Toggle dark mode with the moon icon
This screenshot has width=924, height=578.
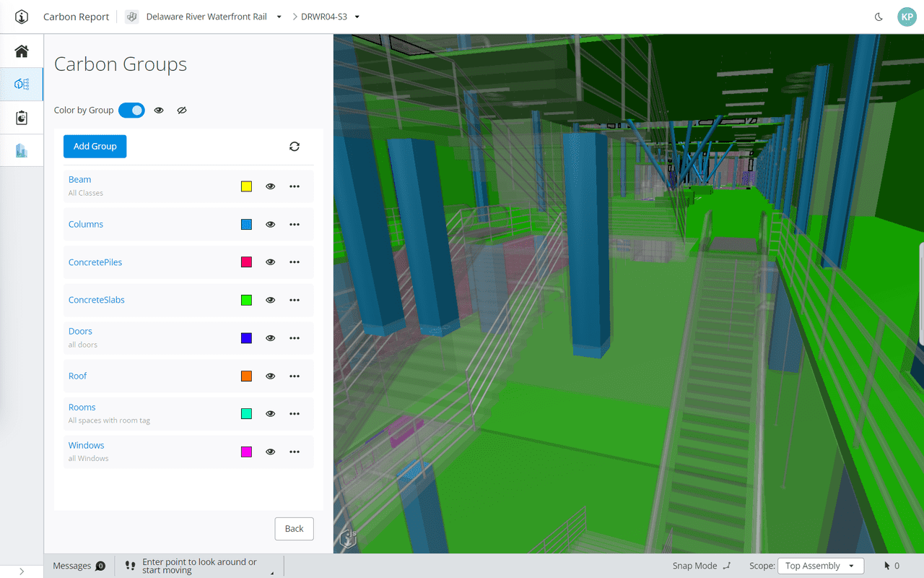[x=878, y=17]
